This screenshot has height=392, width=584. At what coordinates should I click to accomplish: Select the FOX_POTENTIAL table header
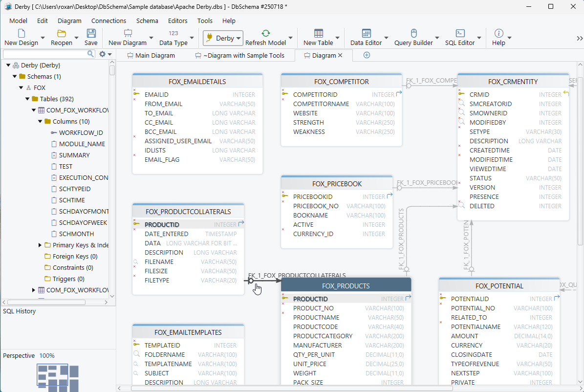(499, 286)
